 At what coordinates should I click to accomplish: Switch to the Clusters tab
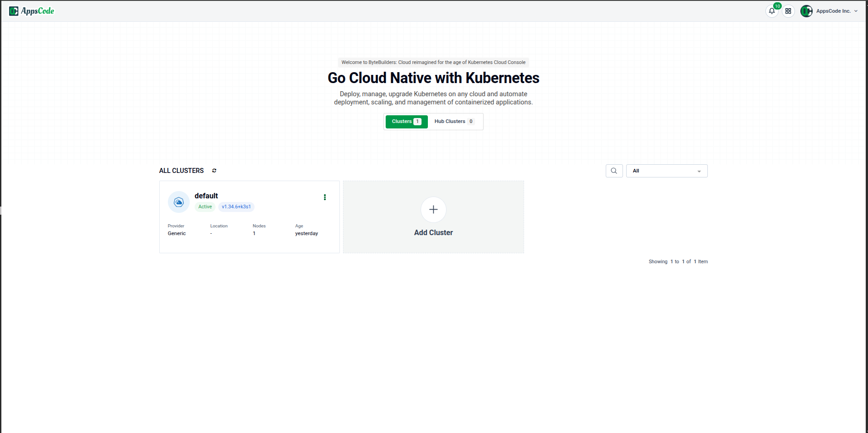406,121
